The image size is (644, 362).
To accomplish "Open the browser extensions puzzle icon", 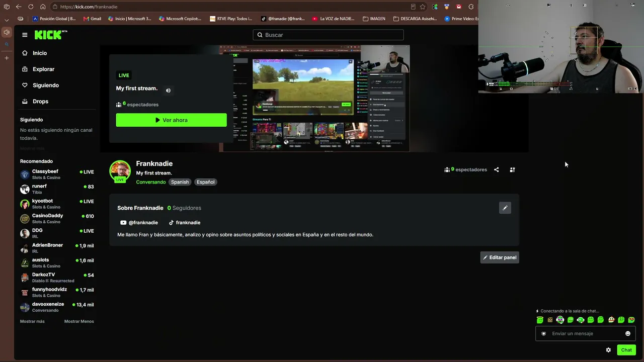I will tap(471, 7).
